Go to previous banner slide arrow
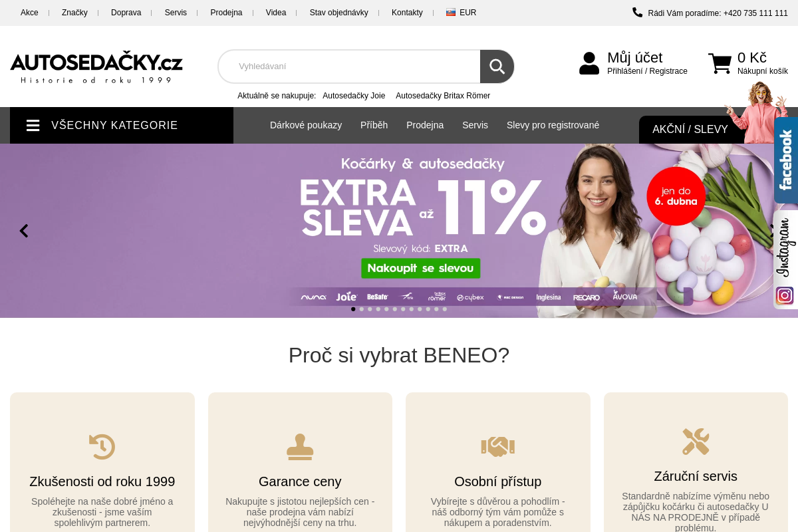Image resolution: width=798 pixels, height=532 pixels. click(24, 231)
